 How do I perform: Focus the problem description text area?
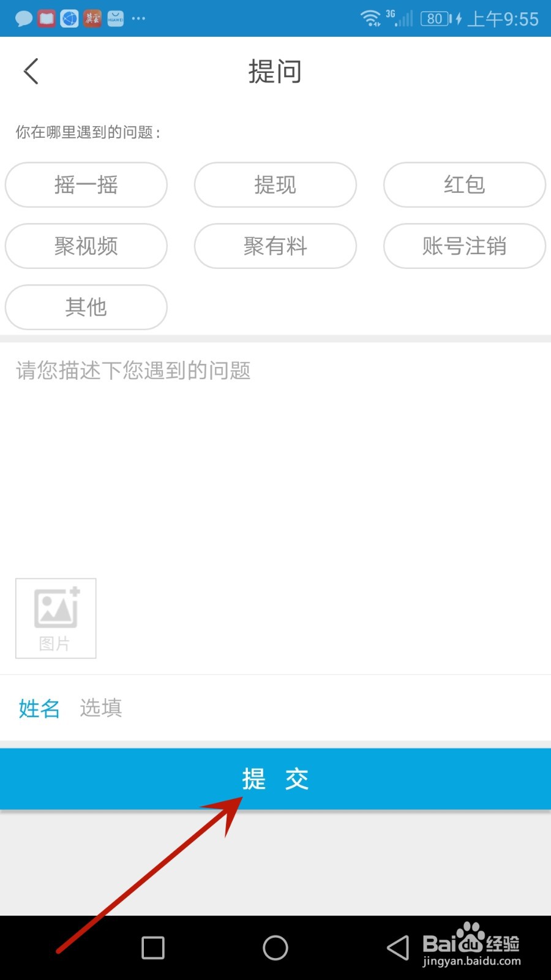275,456
